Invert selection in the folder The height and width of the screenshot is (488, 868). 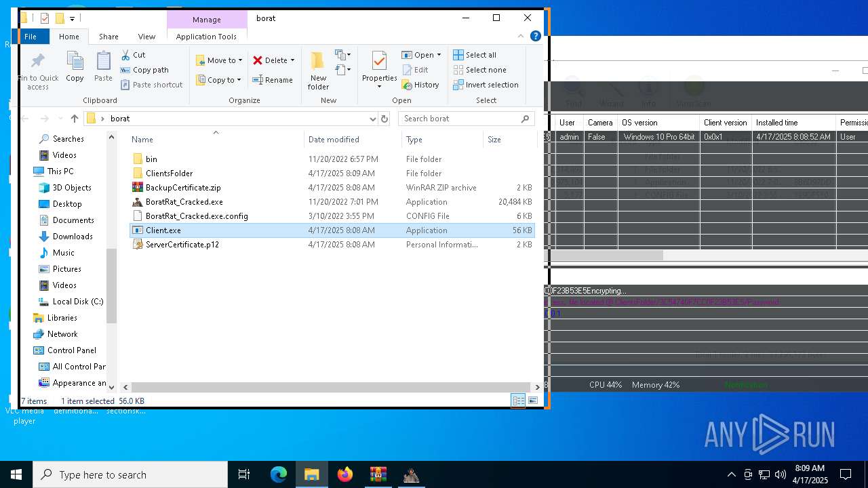(x=486, y=85)
